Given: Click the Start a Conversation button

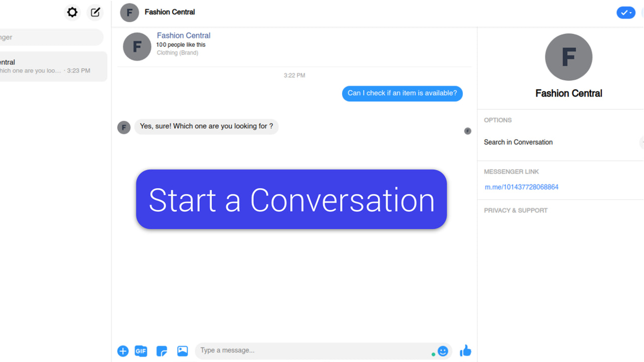Looking at the screenshot, I should coord(291,200).
